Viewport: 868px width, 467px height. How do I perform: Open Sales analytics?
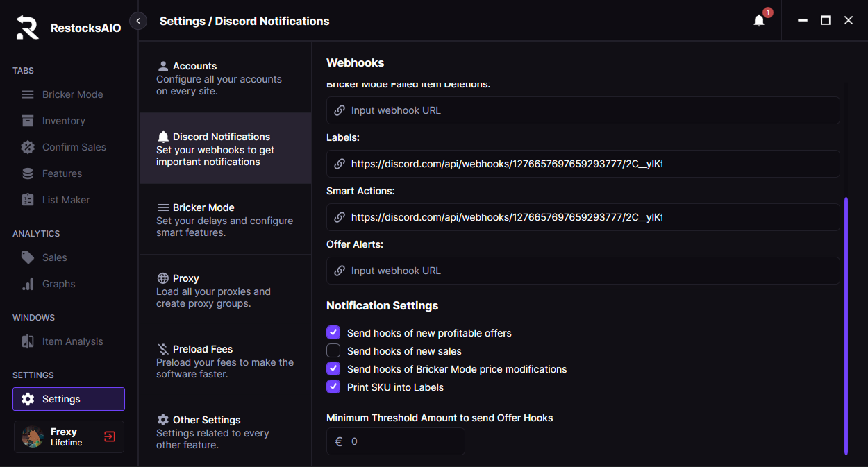pos(54,257)
